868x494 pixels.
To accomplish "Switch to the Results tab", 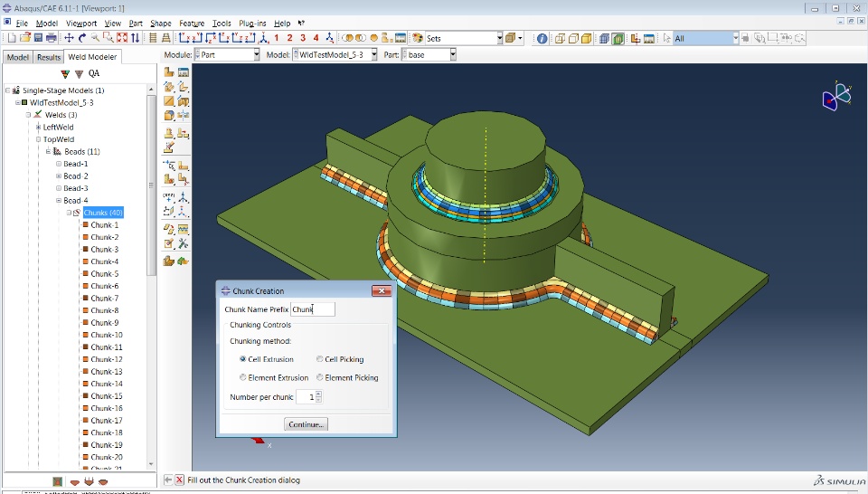I will tap(49, 57).
